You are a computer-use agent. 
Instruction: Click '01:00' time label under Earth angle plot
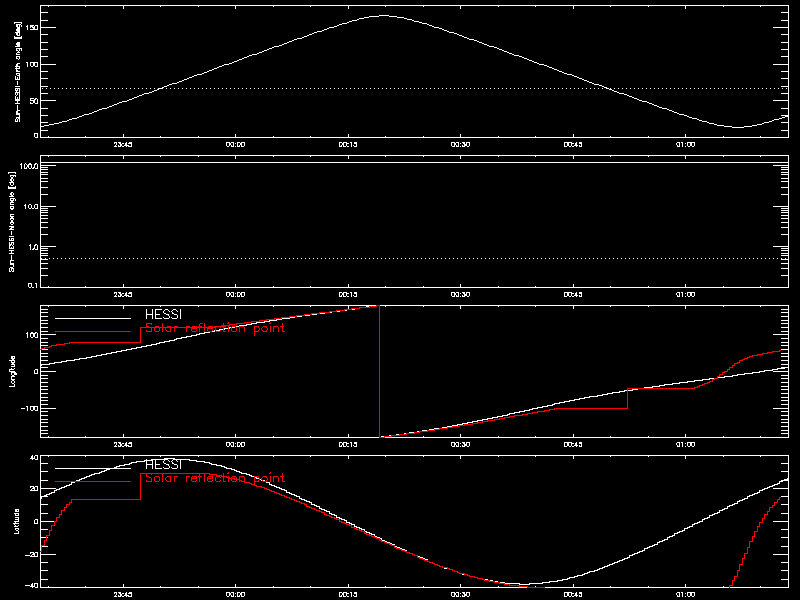coord(685,144)
